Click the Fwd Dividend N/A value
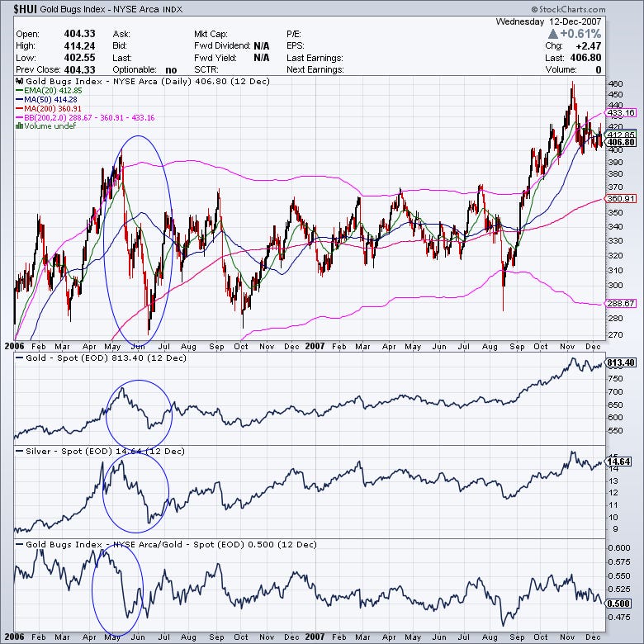Screen dimensions: 644x644 coord(261,45)
